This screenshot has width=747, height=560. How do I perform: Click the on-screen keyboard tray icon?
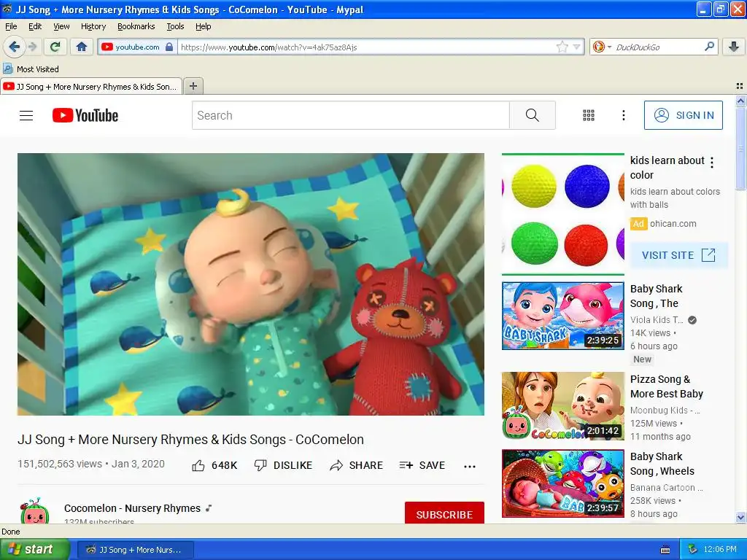(x=665, y=550)
